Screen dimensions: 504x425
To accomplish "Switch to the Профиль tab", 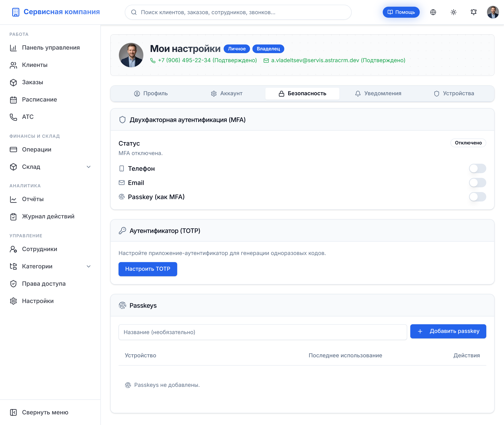I will point(151,93).
